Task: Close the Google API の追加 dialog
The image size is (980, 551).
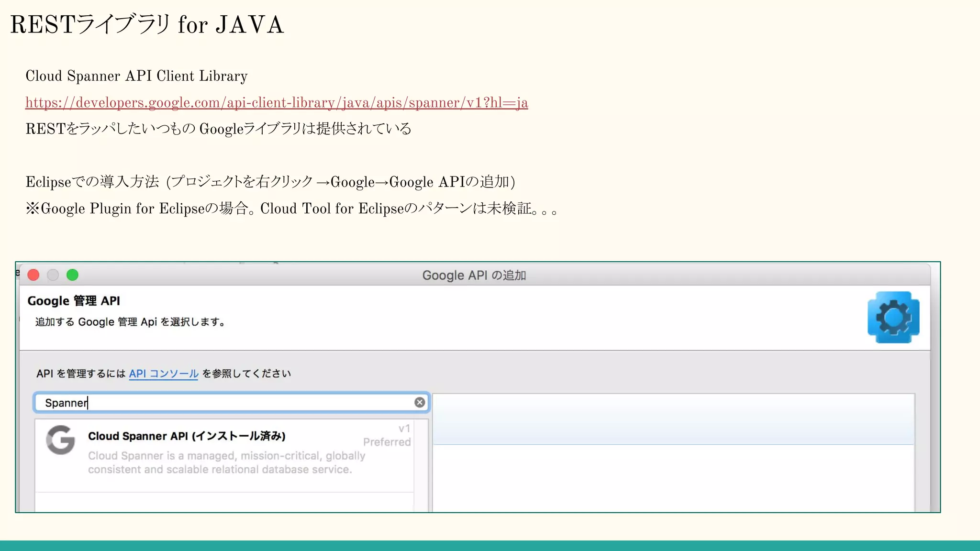Action: pyautogui.click(x=33, y=275)
